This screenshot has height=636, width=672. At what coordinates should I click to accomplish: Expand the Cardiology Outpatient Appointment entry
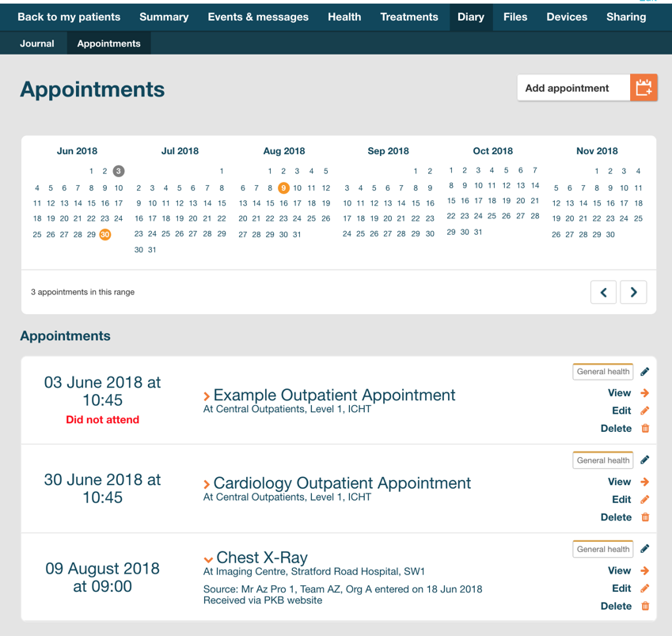(x=209, y=483)
